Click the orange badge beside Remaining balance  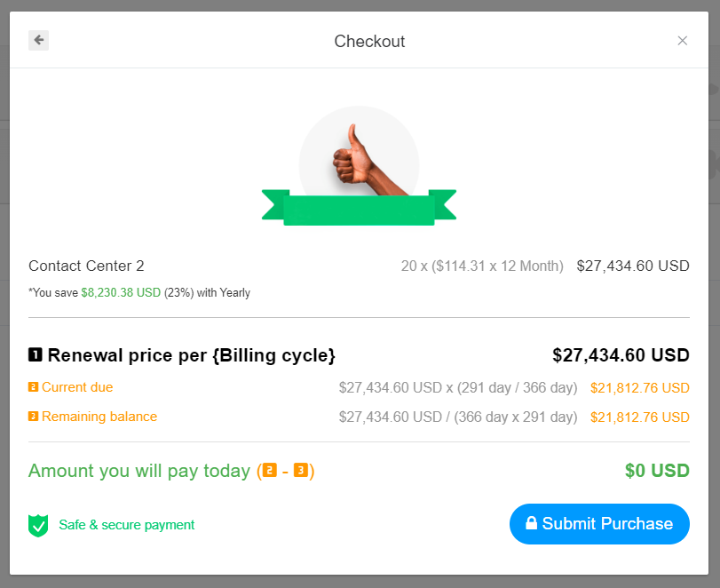pos(33,417)
